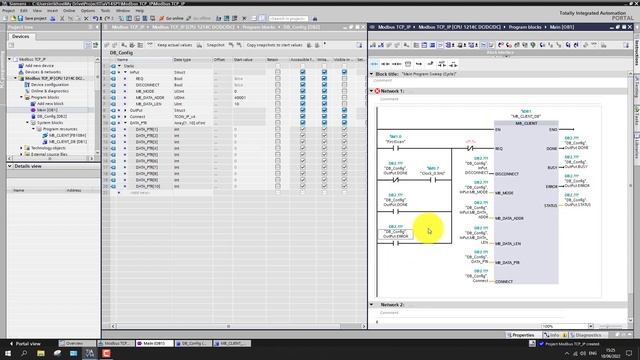Image resolution: width=640 pixels, height=360 pixels.
Task: Collapse the Block title section
Action: click(371, 74)
